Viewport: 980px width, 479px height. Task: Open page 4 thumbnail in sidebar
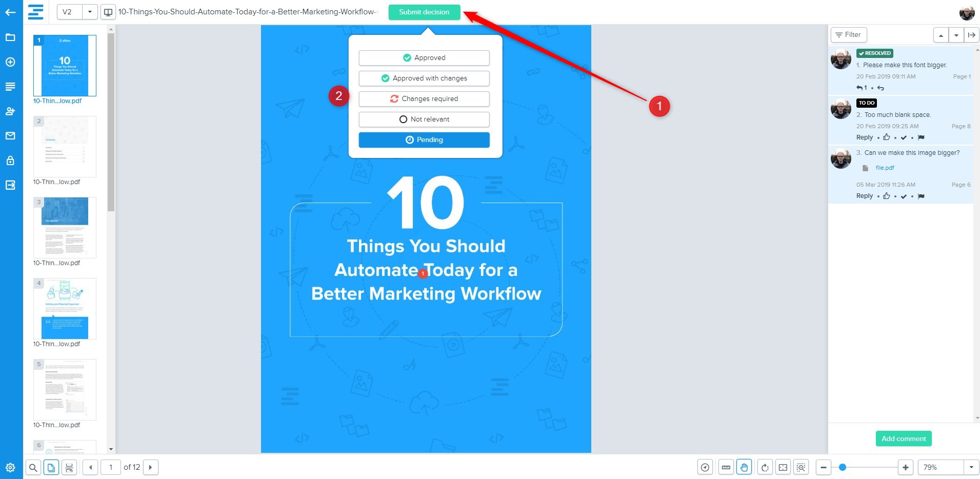pyautogui.click(x=65, y=309)
